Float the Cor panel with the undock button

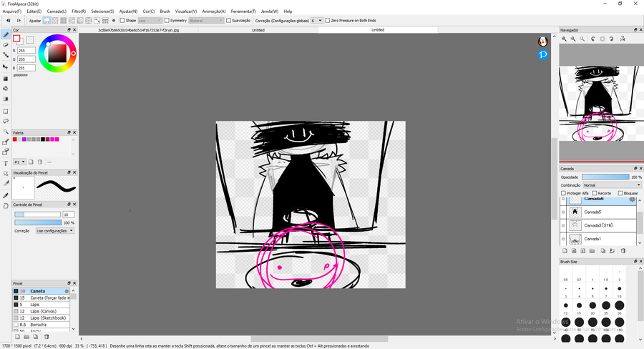click(x=69, y=30)
